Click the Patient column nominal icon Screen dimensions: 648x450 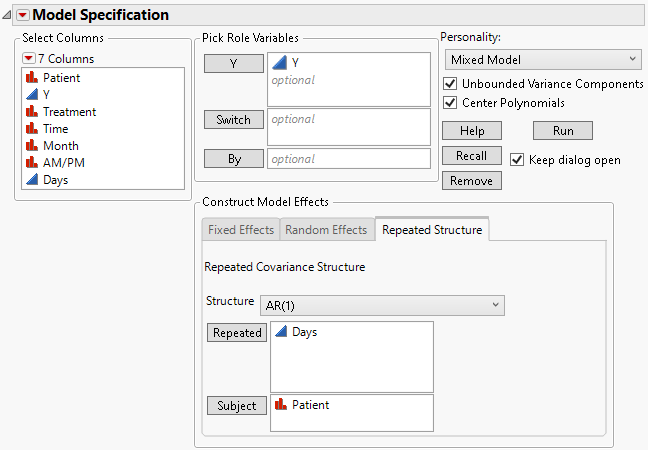[x=32, y=78]
